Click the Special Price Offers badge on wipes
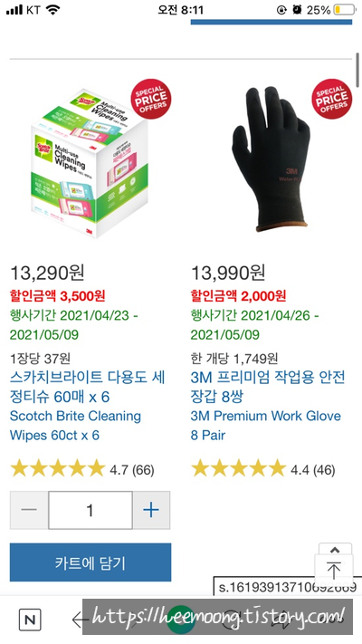Image resolution: width=362 pixels, height=644 pixels. coord(151,99)
